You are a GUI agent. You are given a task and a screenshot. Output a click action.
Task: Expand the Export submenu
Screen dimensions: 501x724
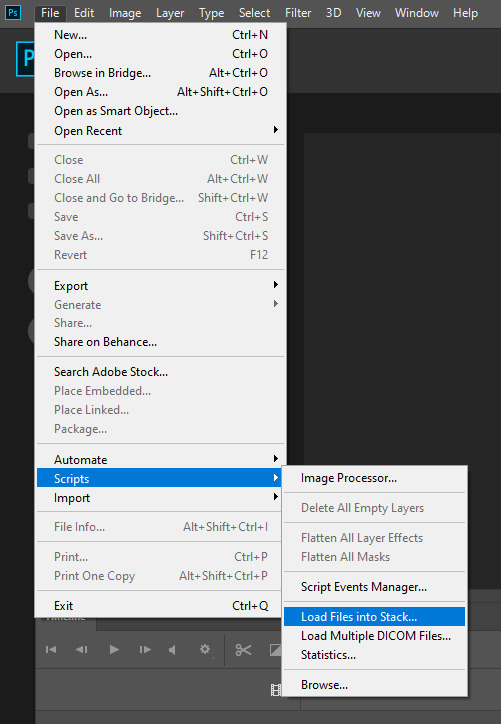(160, 286)
